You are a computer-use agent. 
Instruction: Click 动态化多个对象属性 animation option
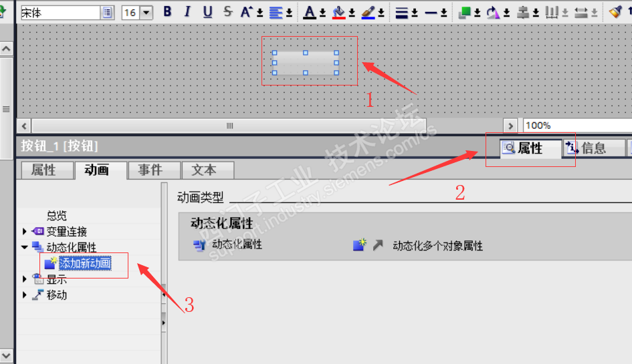[438, 246]
